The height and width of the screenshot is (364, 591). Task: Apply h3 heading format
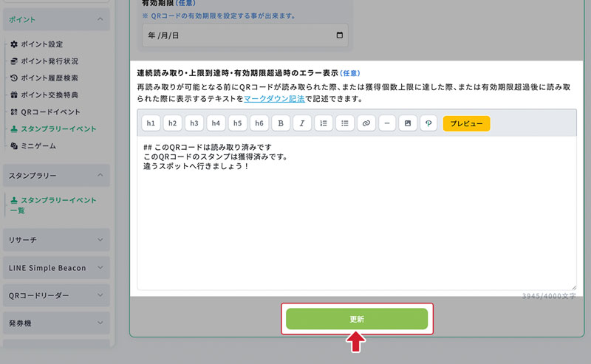[x=194, y=123]
